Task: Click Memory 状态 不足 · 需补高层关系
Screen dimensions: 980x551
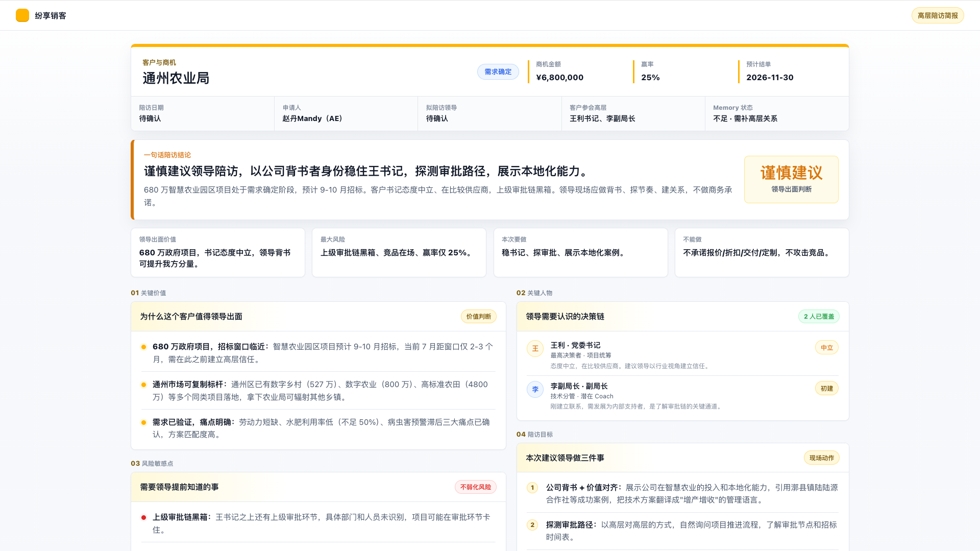Action: [776, 113]
